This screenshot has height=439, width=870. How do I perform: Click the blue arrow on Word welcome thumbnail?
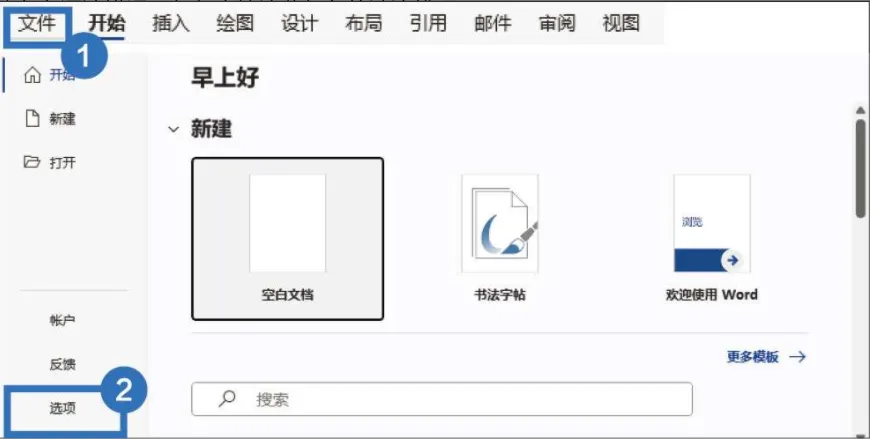pyautogui.click(x=733, y=260)
